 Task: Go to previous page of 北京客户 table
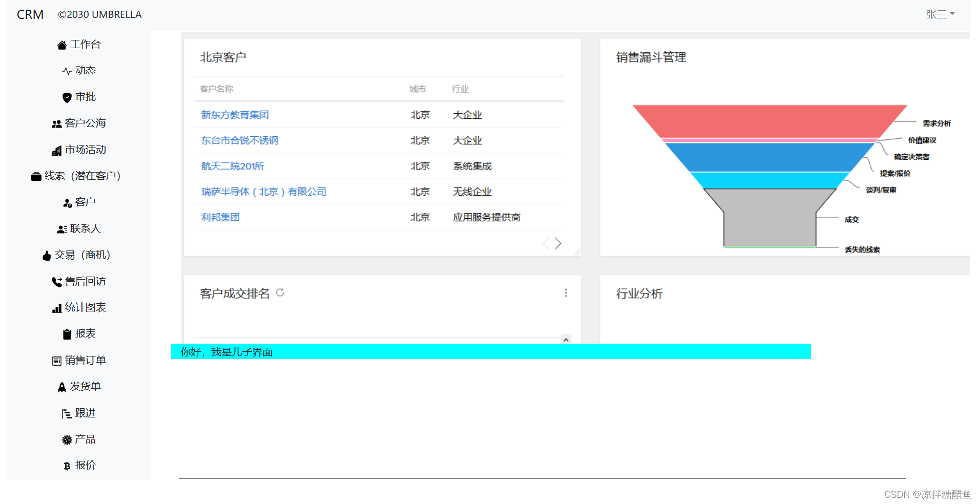[x=546, y=243]
